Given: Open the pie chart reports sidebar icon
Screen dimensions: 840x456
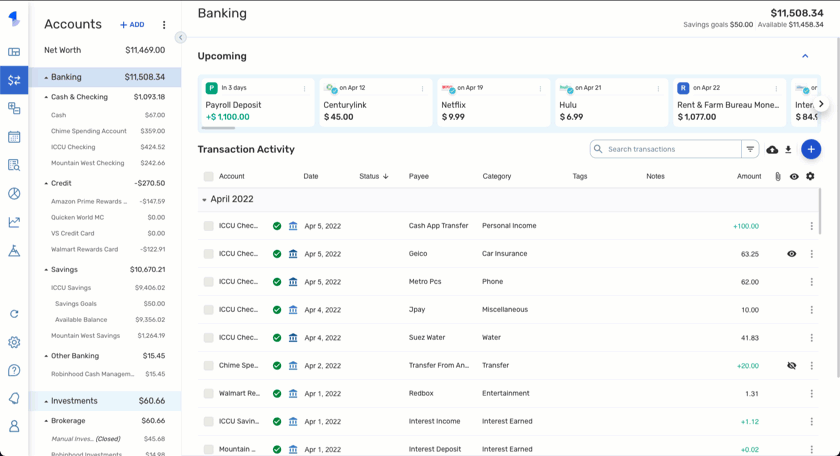Looking at the screenshot, I should tap(14, 193).
